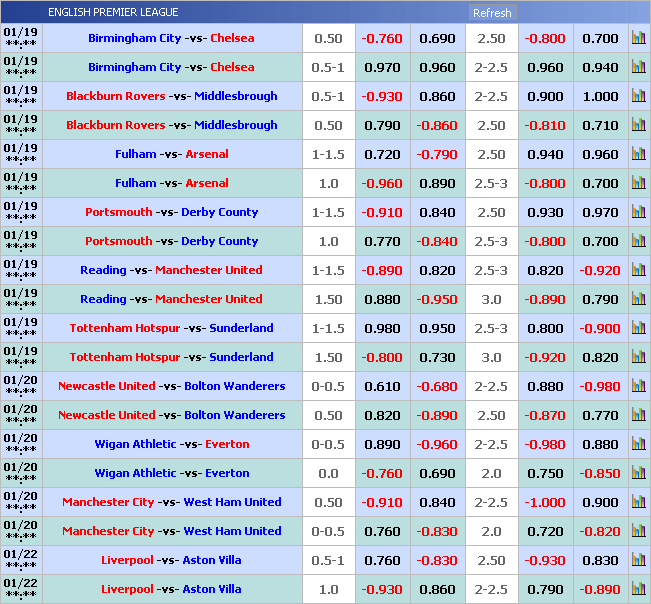Open chart icon for Wigan Athletic 0.0 handicap row
Screen dimensions: 651x604
638,474
